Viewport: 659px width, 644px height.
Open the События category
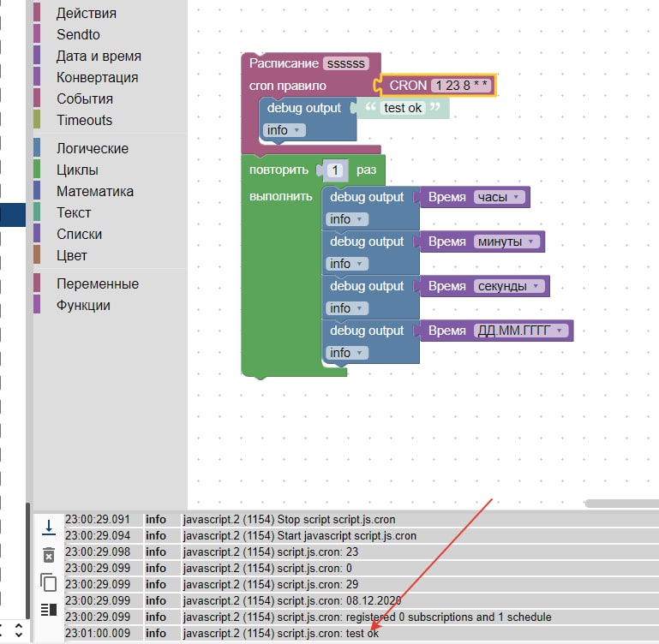click(85, 98)
